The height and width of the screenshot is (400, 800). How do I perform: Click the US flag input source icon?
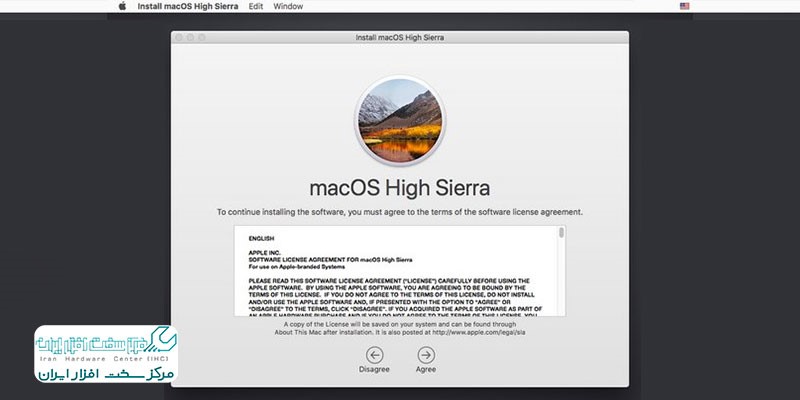(x=685, y=6)
